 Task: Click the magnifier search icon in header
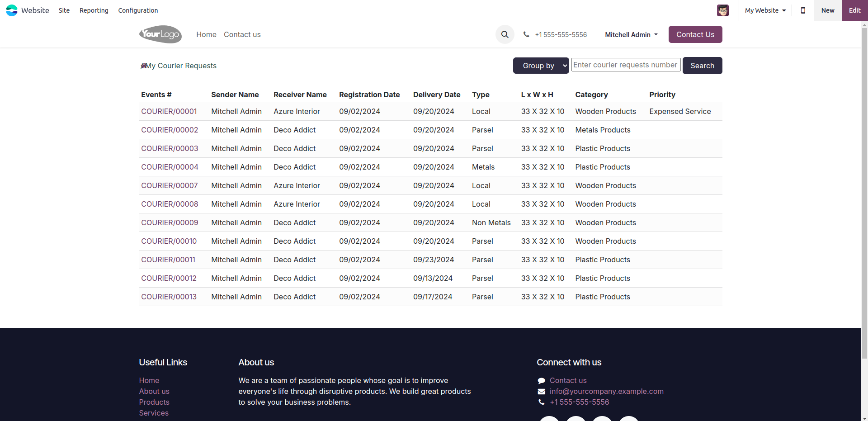(505, 34)
